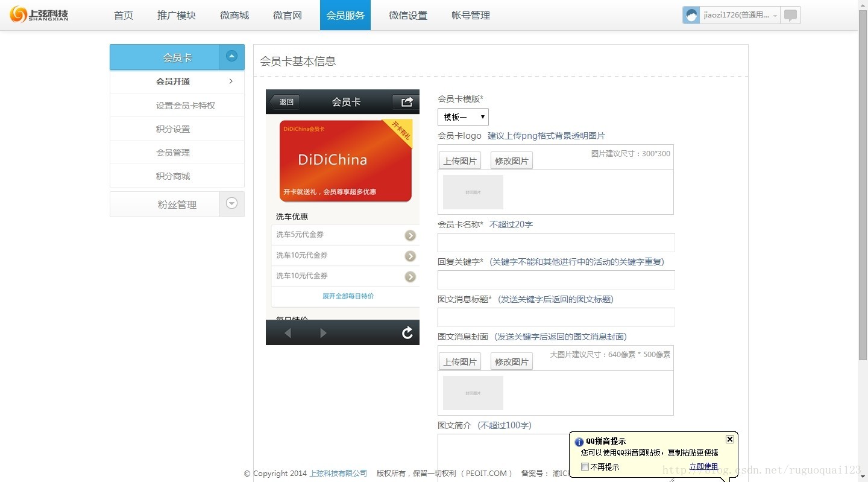This screenshot has width=868, height=482.
Task: Click 展开全部每日特价 link in preview
Action: (348, 296)
